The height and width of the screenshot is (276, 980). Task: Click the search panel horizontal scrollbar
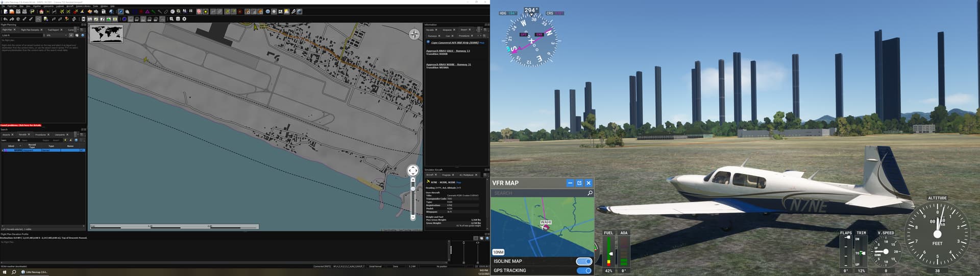point(42,226)
